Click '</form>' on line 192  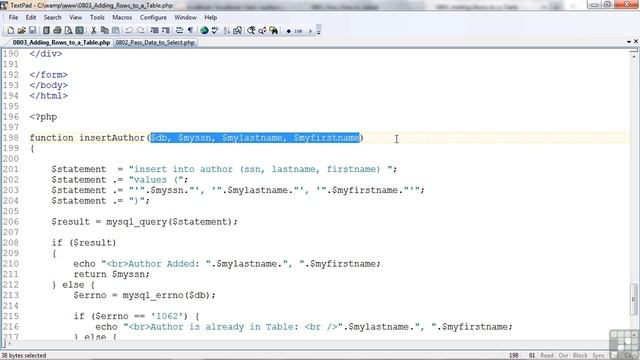point(49,75)
